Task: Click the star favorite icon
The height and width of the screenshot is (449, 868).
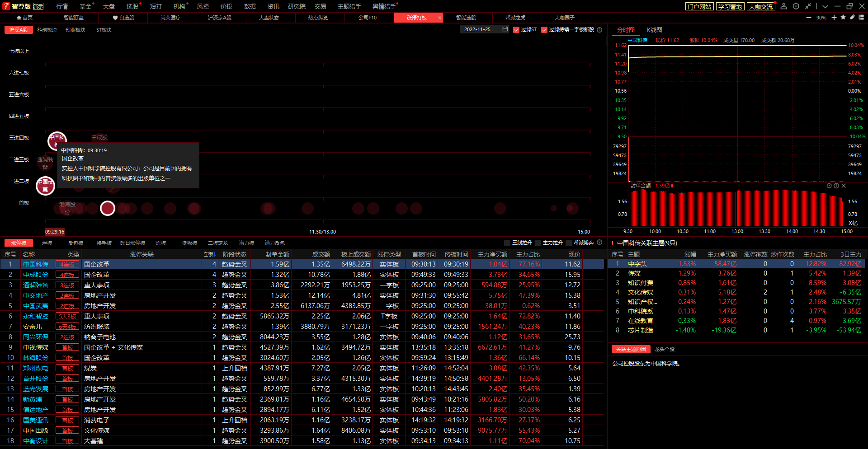Action: 843,17
